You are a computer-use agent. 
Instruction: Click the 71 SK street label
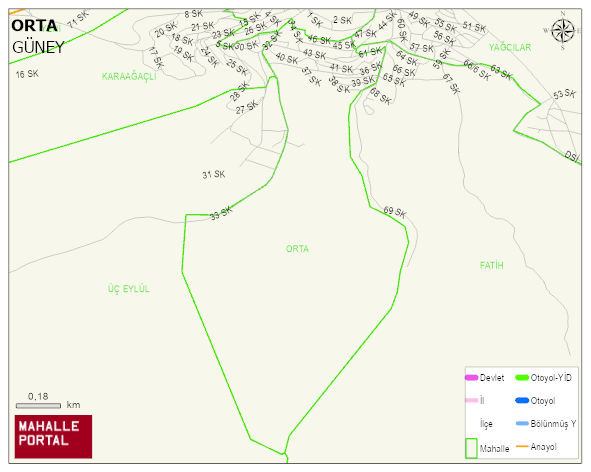click(78, 20)
